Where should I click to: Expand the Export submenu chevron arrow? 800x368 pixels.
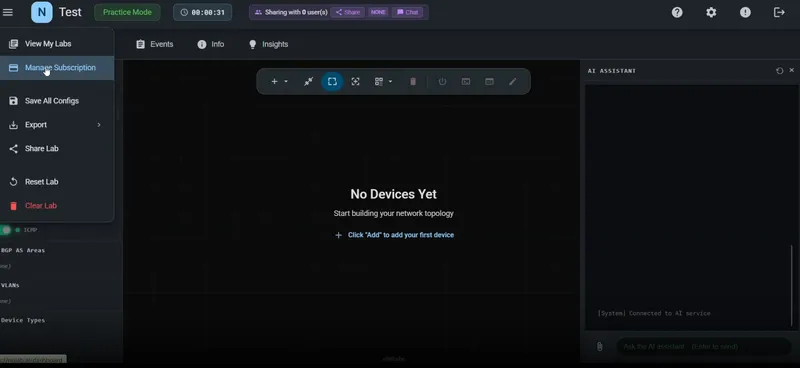(99, 125)
